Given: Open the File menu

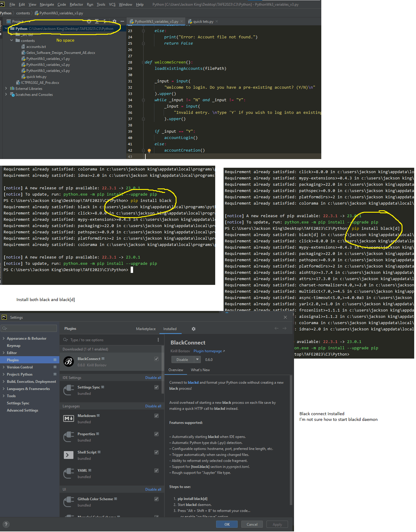Looking at the screenshot, I should [12, 4].
